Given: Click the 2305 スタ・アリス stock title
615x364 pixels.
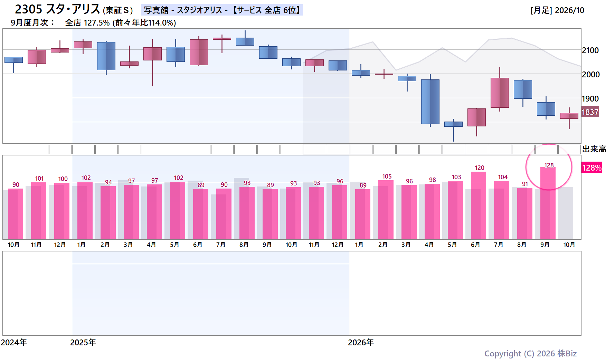Looking at the screenshot, I should pyautogui.click(x=74, y=9).
